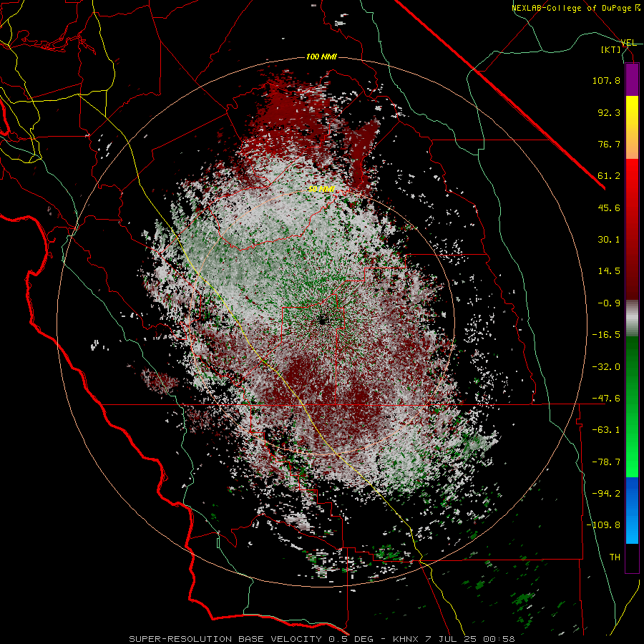Image resolution: width=644 pixels, height=644 pixels.
Task: Pick the red segment of the velocity scale
Action: 632,229
